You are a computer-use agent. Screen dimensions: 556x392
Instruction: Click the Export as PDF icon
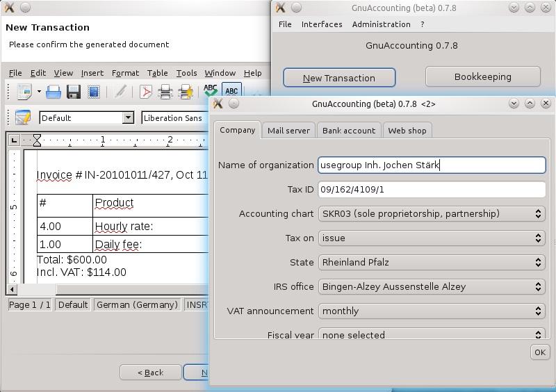pos(146,92)
